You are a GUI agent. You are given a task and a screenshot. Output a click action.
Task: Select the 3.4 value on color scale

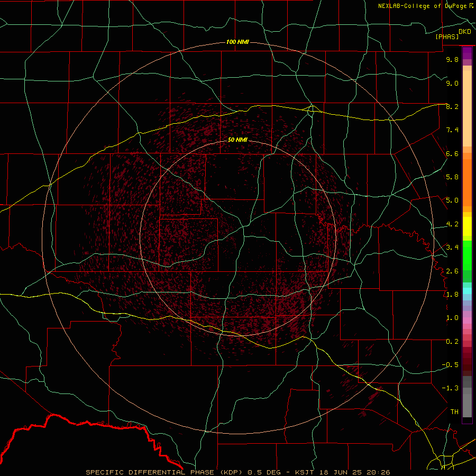pos(452,248)
